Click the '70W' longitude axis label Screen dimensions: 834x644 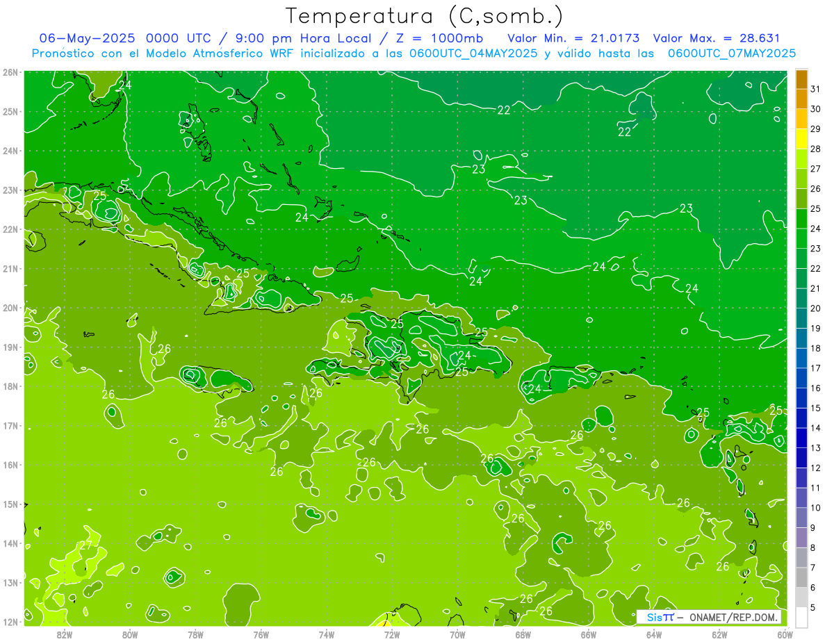click(457, 634)
